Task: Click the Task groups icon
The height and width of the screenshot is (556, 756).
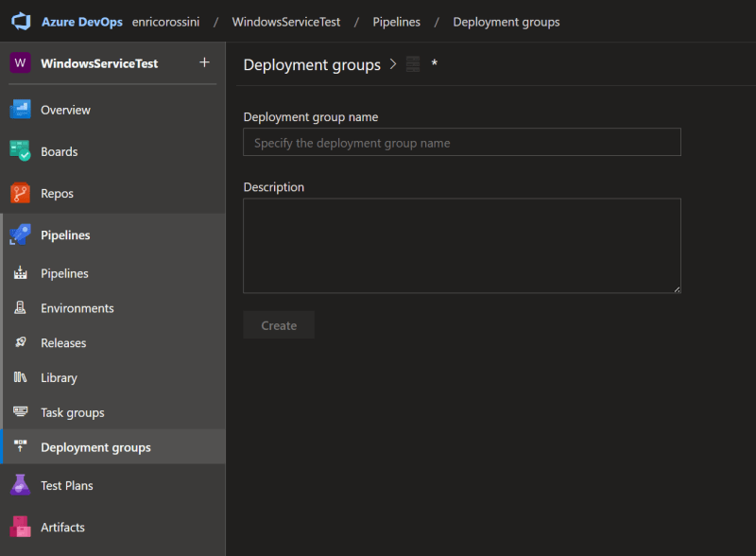Action: (20, 411)
